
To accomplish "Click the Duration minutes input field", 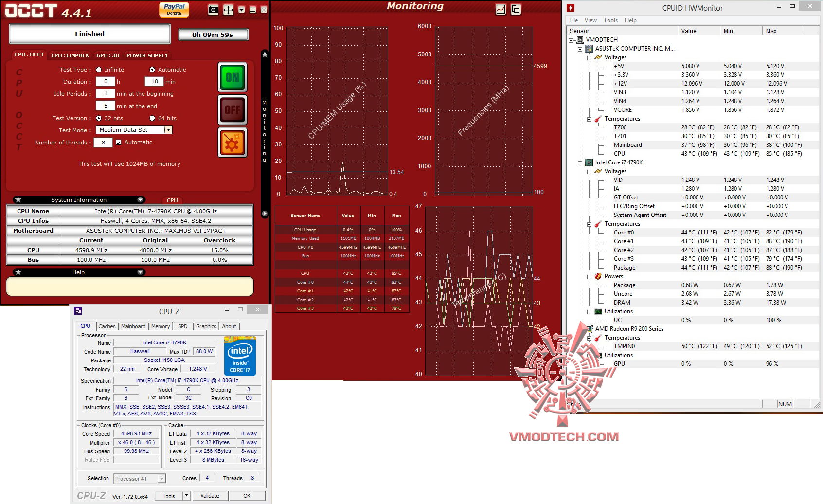I will [x=154, y=81].
